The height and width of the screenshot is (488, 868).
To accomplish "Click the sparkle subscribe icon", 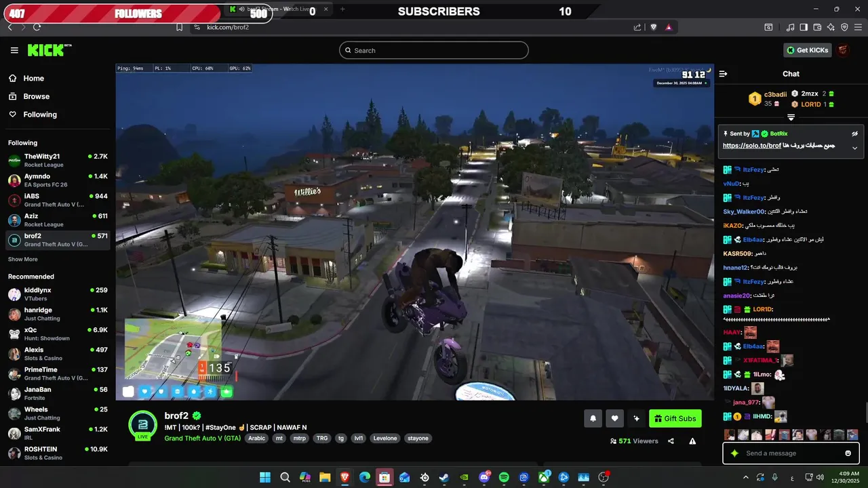I will 636,418.
